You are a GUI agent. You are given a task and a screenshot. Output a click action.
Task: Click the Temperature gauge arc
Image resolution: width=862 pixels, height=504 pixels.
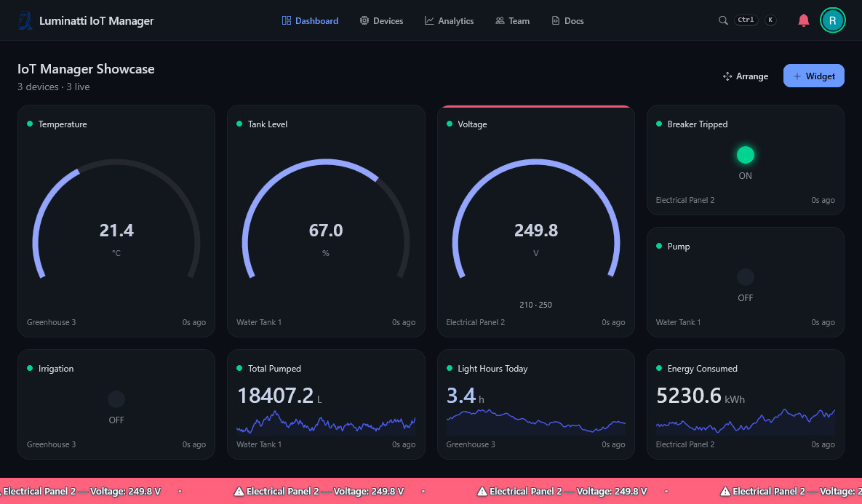pyautogui.click(x=116, y=218)
